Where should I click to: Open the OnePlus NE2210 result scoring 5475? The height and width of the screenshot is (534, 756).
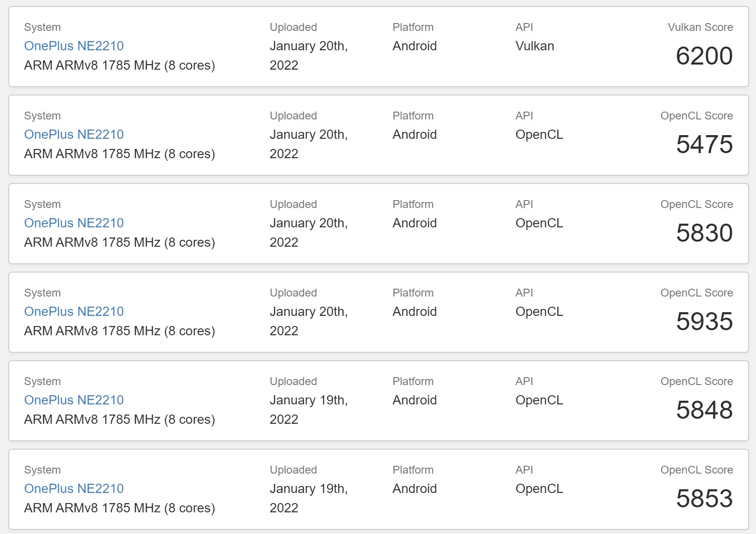(74, 135)
